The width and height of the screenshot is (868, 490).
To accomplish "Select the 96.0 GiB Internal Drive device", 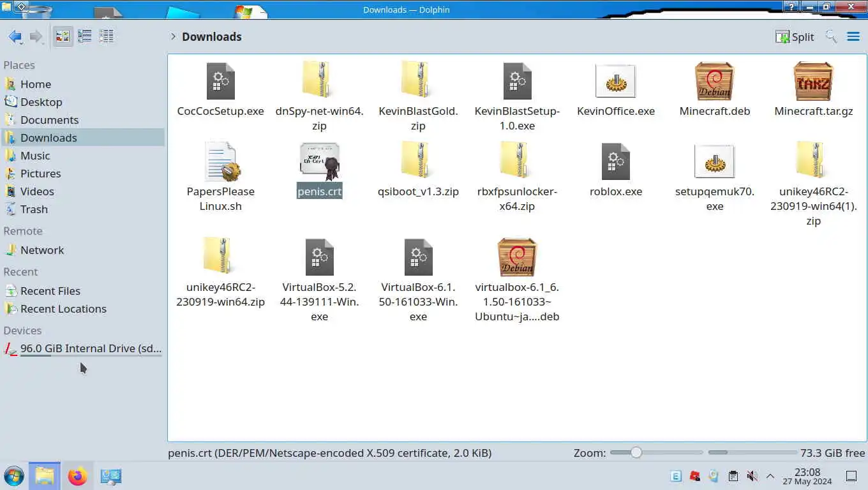I will tap(83, 348).
